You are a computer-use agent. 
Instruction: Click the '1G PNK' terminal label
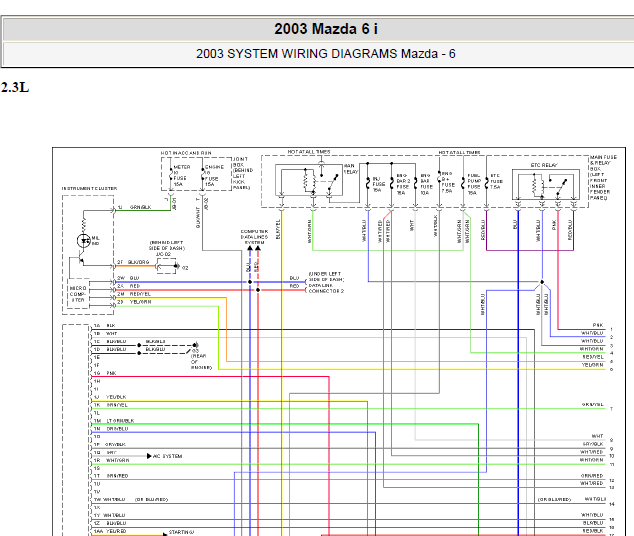click(x=105, y=373)
